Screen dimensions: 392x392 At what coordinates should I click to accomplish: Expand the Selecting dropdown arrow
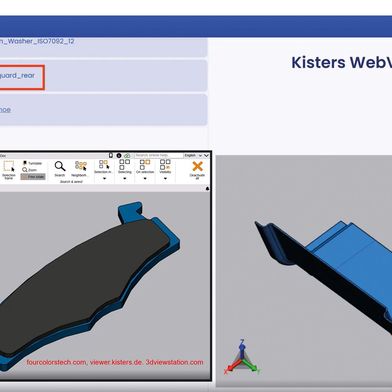click(x=125, y=179)
